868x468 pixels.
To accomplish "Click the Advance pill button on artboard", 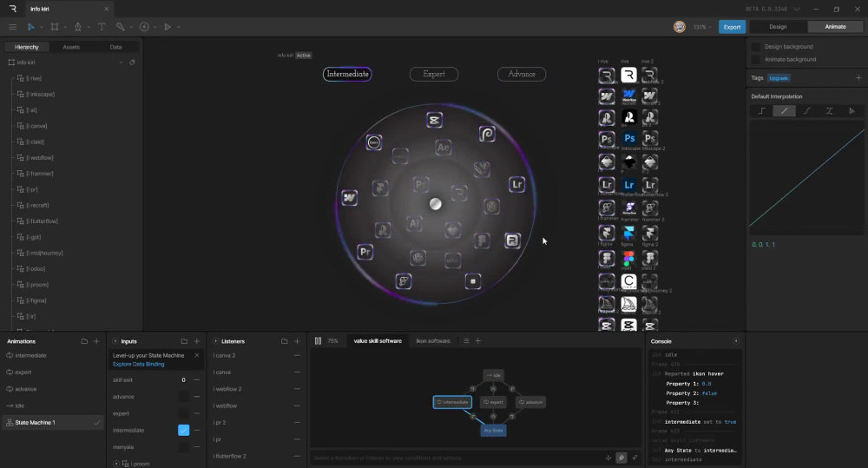I will coord(522,74).
